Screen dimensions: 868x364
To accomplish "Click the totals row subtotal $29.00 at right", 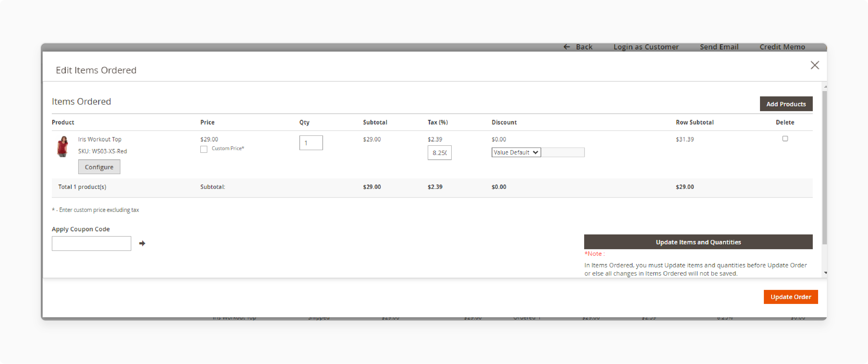I will tap(684, 187).
